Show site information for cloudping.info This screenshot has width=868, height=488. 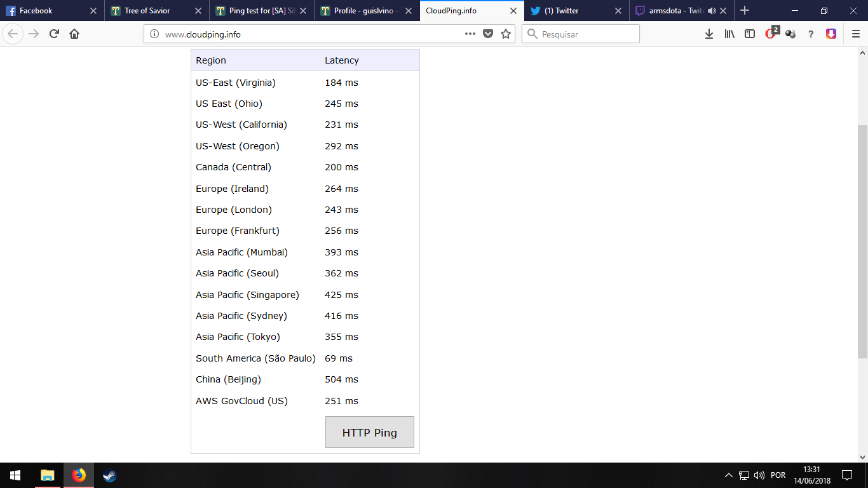point(154,34)
